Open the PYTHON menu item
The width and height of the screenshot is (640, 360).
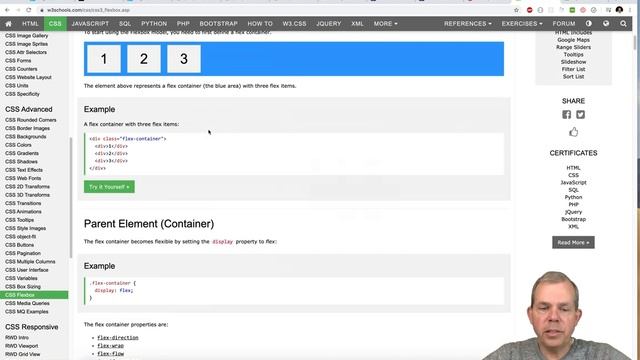point(154,24)
